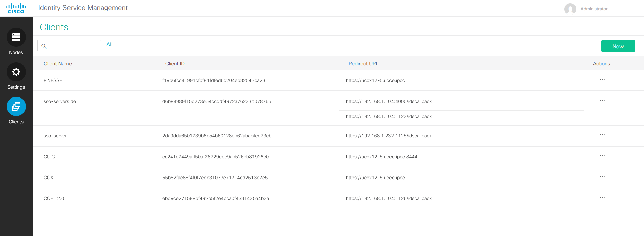Screen dimensions: 644x236
Task: Open actions menu for sso-server client
Action: [x=602, y=135]
